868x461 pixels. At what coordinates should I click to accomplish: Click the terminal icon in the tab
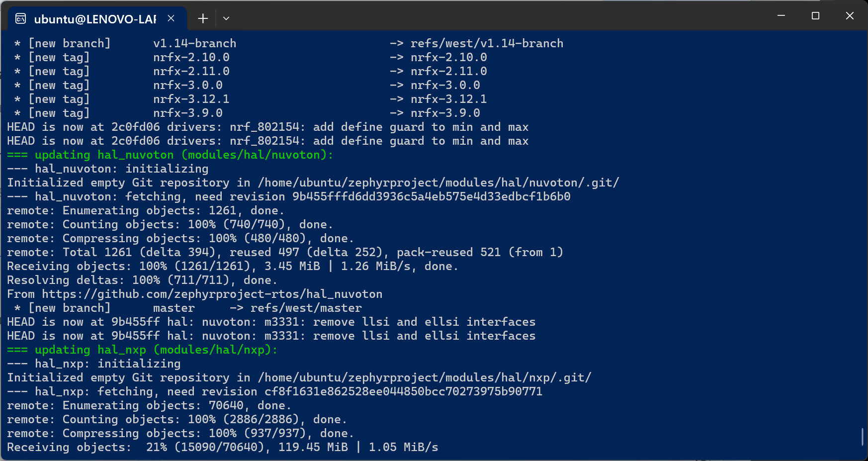point(20,19)
